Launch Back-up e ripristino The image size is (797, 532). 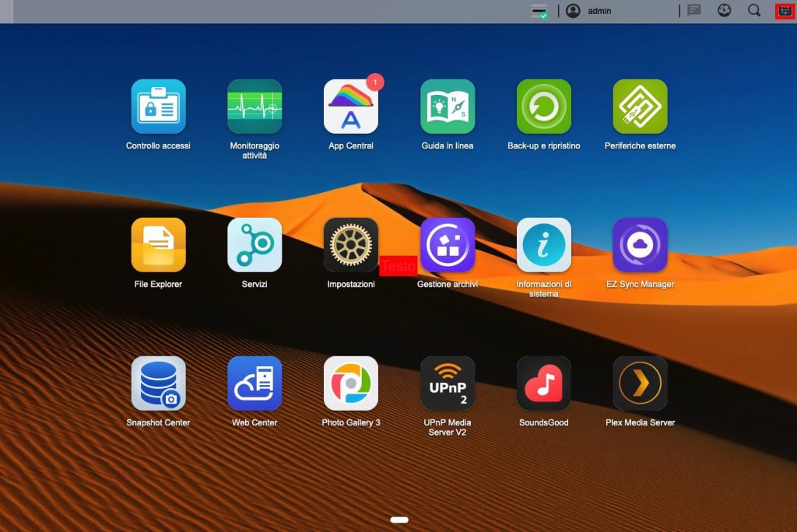point(544,107)
